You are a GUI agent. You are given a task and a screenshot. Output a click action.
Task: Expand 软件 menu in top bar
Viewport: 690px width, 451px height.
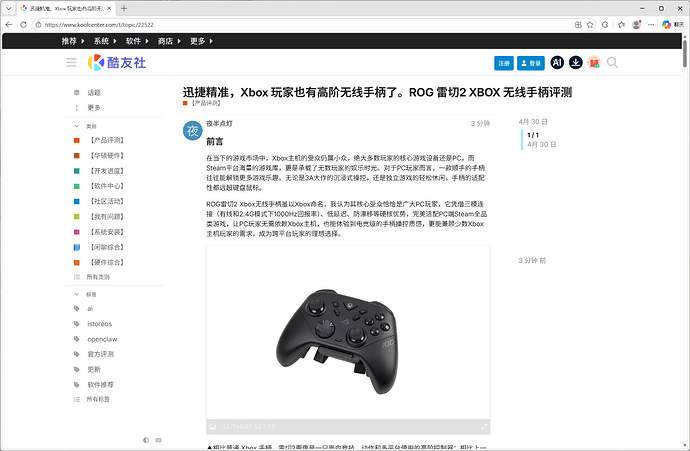point(137,41)
